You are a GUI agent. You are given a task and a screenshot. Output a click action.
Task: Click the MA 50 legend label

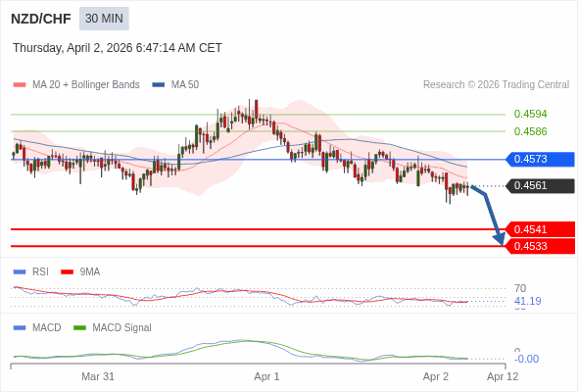pos(185,85)
